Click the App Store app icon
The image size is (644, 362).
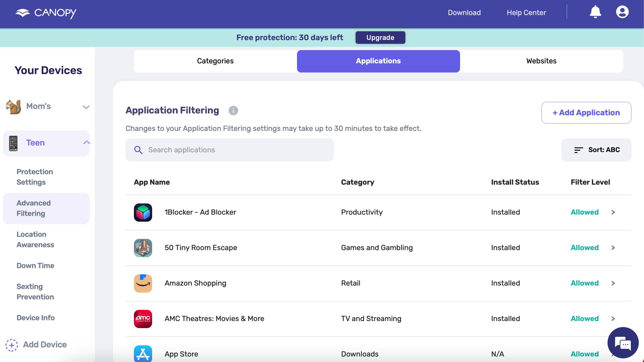click(143, 354)
